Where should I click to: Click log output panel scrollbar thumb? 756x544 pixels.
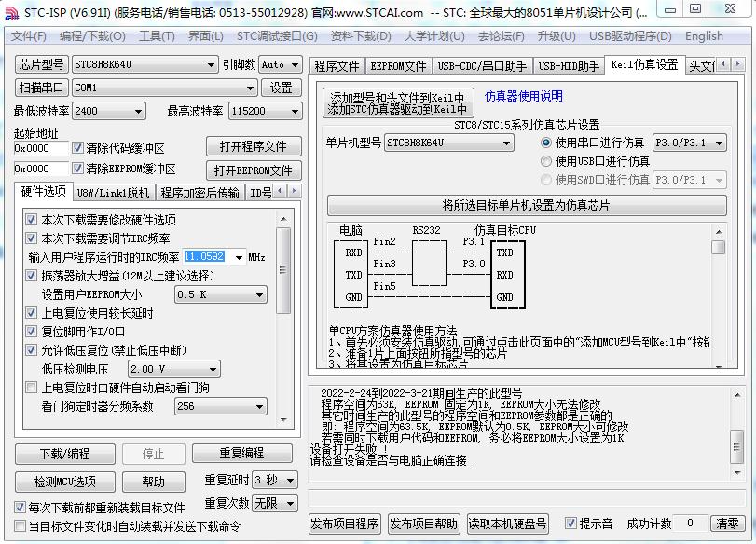736,447
